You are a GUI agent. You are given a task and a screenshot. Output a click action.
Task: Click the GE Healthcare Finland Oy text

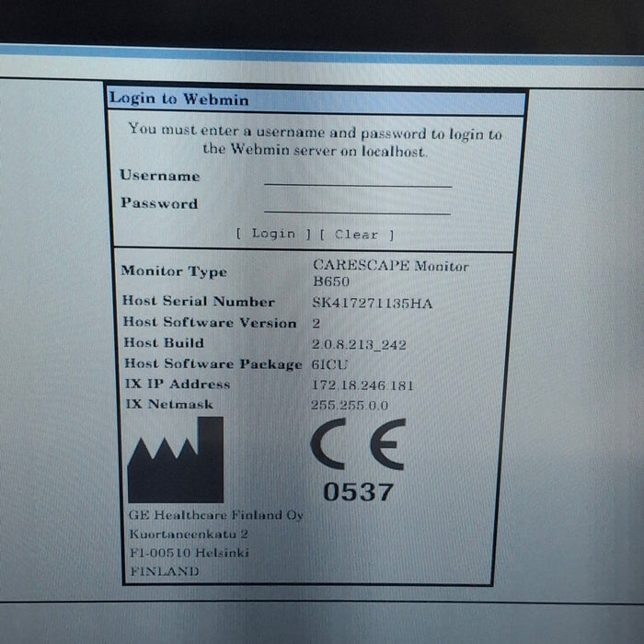[216, 515]
